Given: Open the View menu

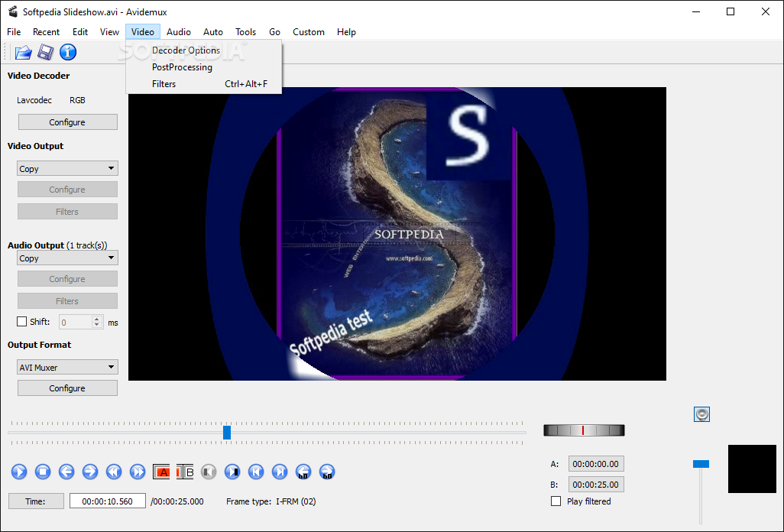Looking at the screenshot, I should [109, 32].
